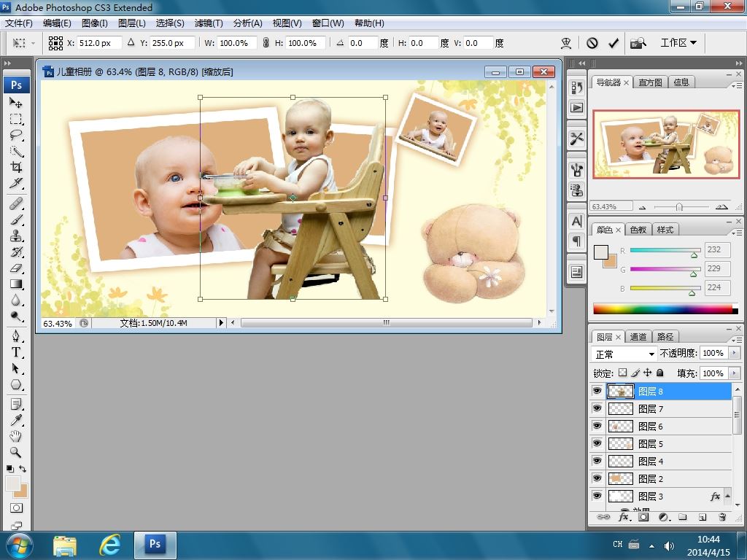Select the Pen tool
Screen dimensions: 747x560
coord(16,336)
